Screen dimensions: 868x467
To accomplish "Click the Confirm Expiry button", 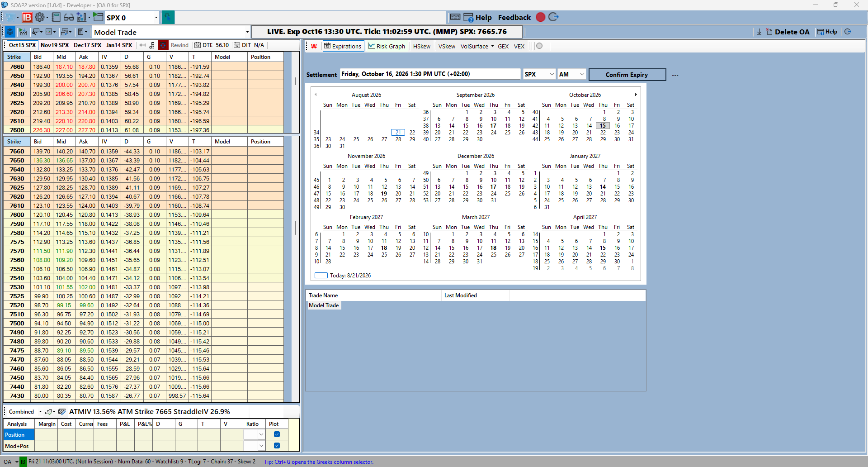I will 627,75.
